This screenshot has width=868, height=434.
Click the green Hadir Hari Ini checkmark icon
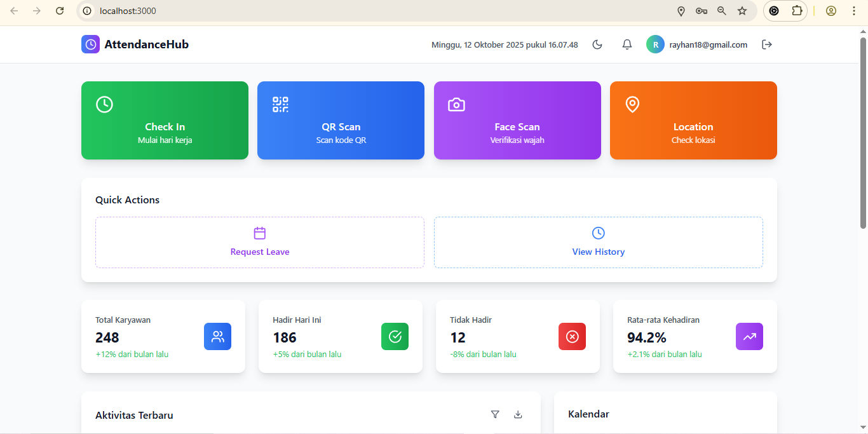coord(395,337)
